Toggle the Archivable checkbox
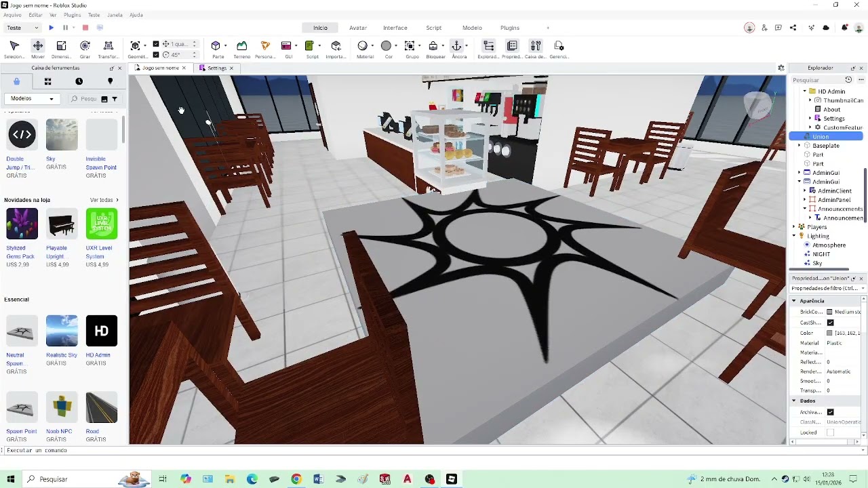The height and width of the screenshot is (488, 868). [x=830, y=412]
